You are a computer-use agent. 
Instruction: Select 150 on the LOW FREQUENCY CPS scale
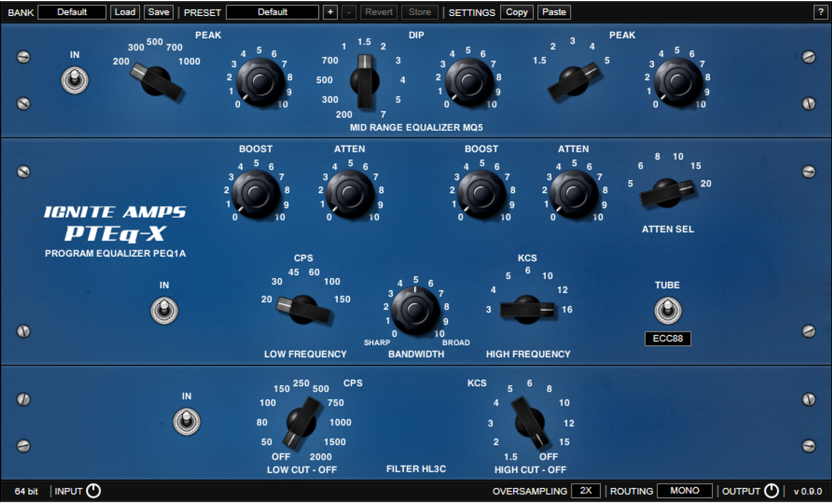coord(342,299)
